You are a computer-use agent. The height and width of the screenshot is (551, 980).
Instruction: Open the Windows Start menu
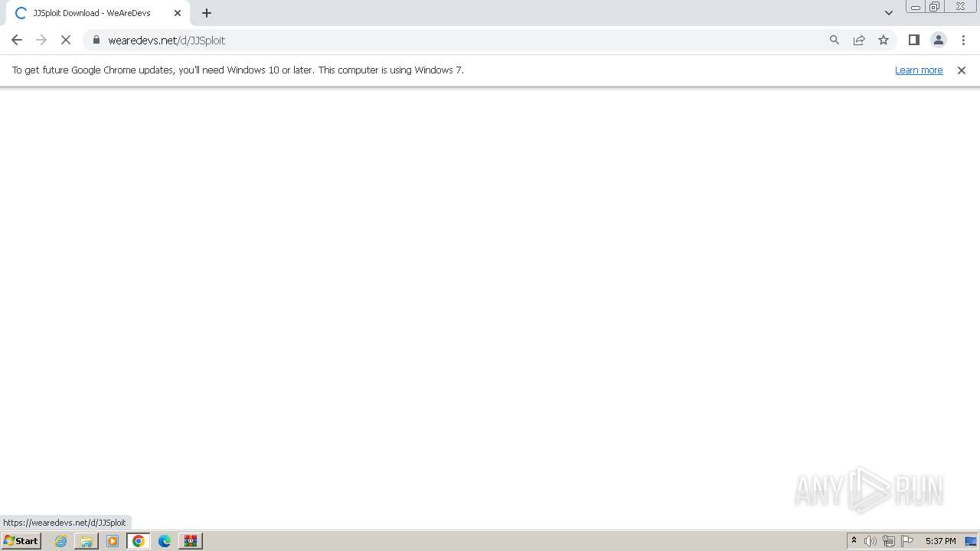[x=21, y=540]
